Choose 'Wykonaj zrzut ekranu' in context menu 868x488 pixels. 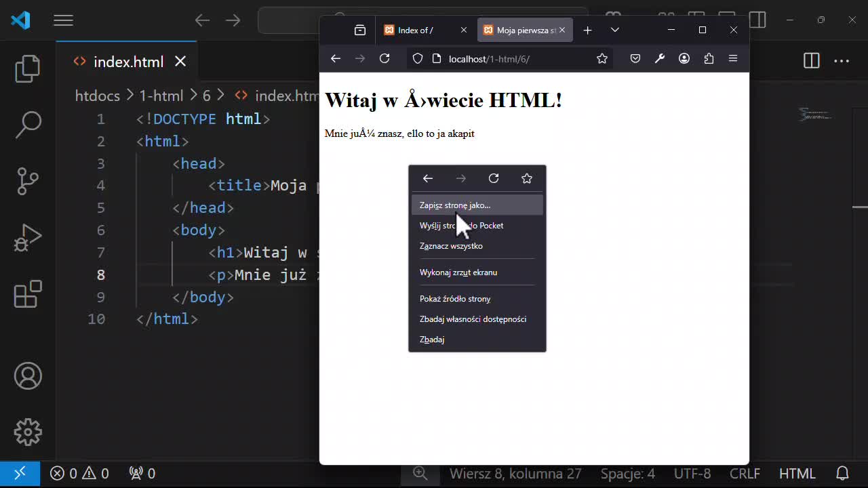(477, 272)
